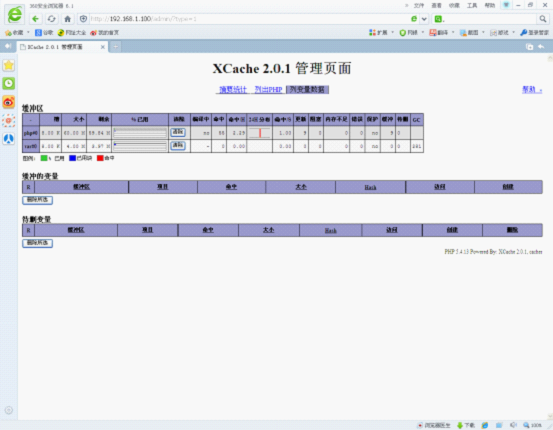Click 删除所选 button under 缓冲的变量
553x430 pixels.
(x=37, y=200)
